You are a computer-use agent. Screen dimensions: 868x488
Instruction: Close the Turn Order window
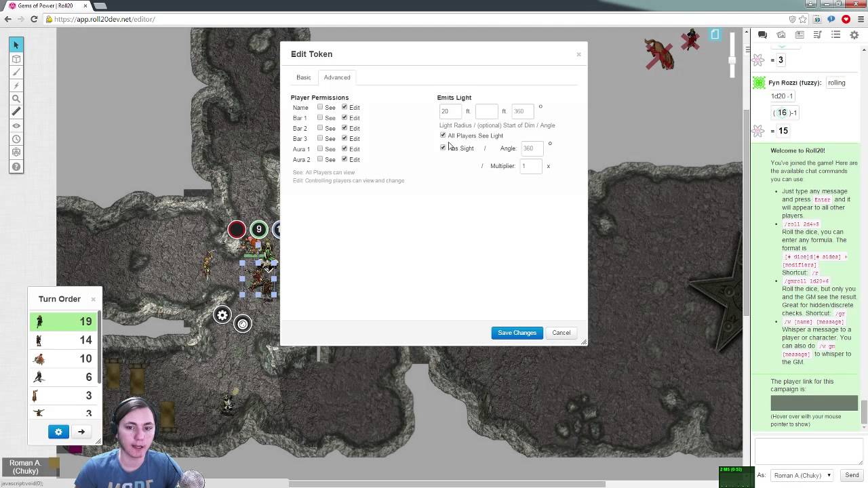click(x=93, y=299)
